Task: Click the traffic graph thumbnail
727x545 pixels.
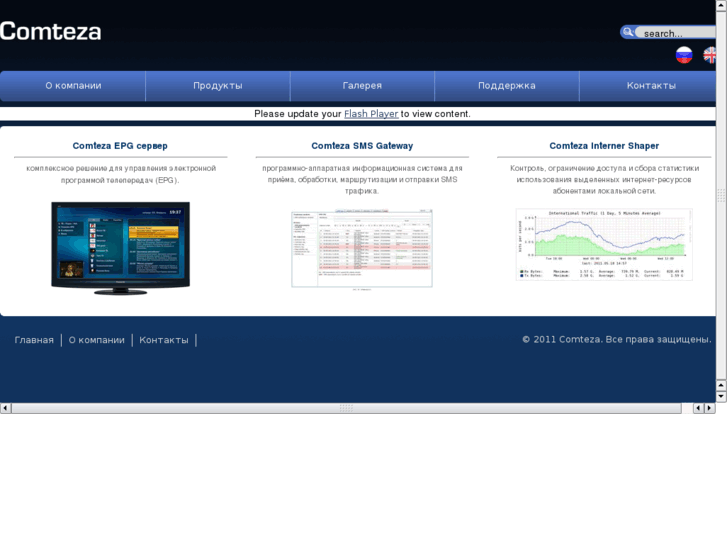Action: 604,244
